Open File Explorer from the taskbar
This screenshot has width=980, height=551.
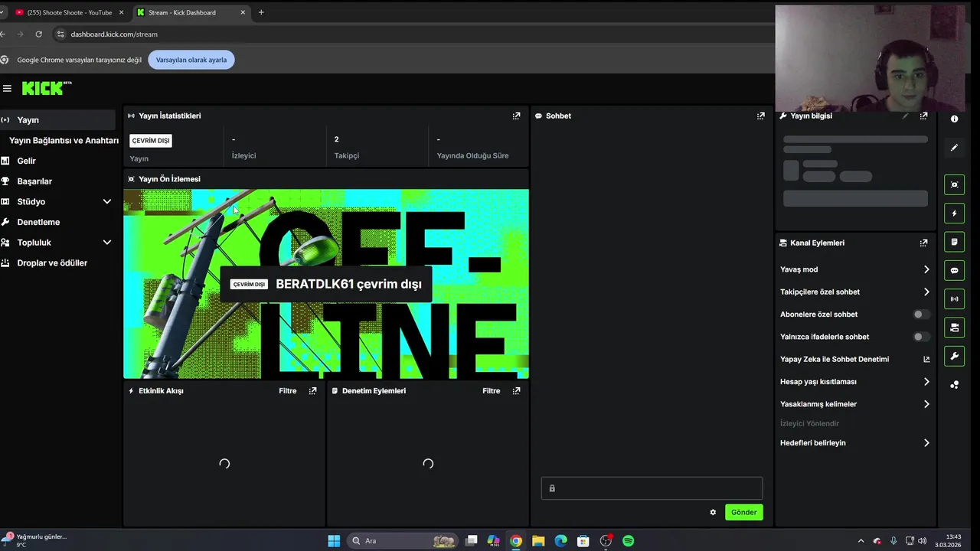(x=538, y=541)
